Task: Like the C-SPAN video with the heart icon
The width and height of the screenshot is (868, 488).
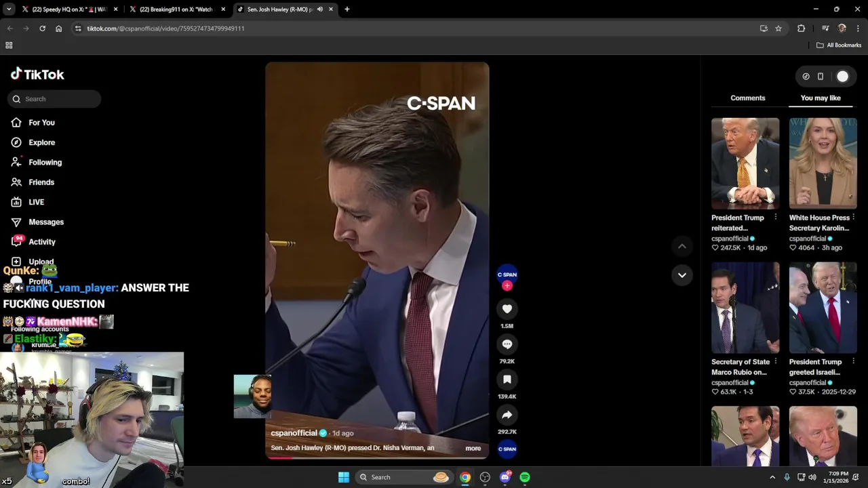Action: (507, 309)
